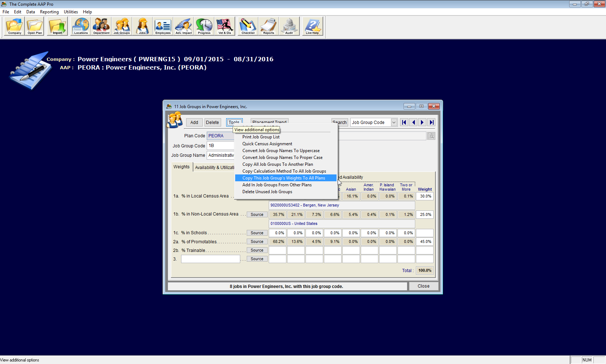Choose Add In Job Groups From Other Plans
This screenshot has width=606, height=364.
(x=286, y=185)
